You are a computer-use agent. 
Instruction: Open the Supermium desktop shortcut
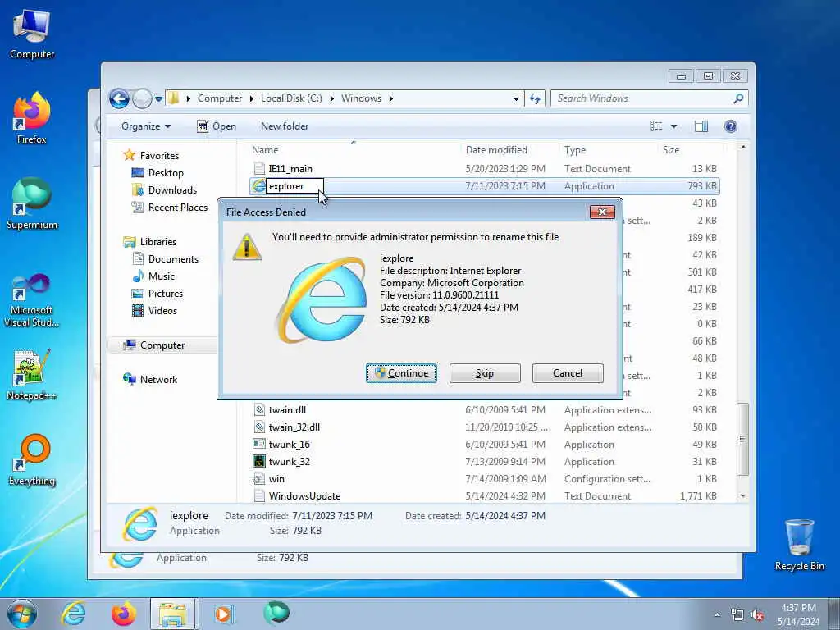click(x=32, y=204)
